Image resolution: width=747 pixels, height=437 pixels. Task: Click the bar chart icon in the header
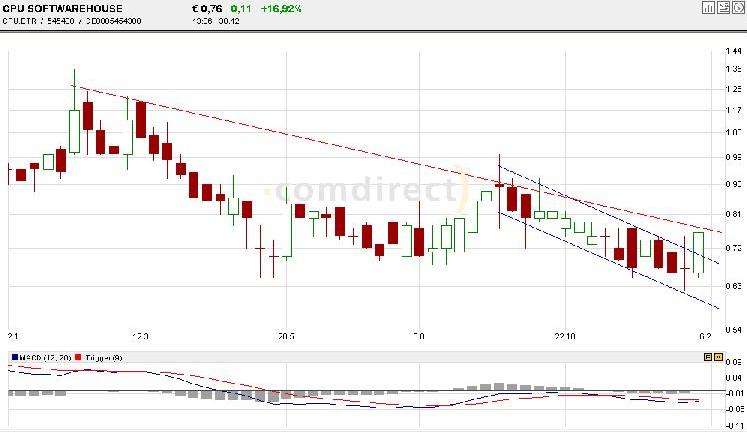tap(708, 7)
